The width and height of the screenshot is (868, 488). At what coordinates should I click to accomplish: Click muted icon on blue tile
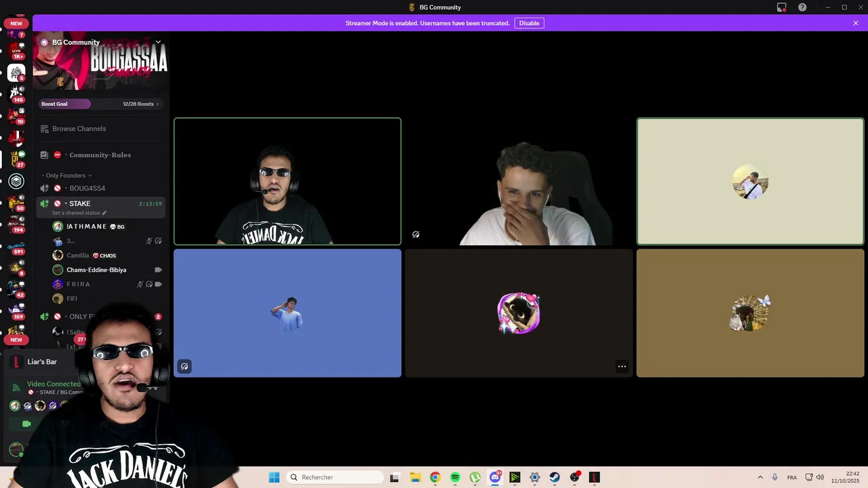tap(184, 367)
